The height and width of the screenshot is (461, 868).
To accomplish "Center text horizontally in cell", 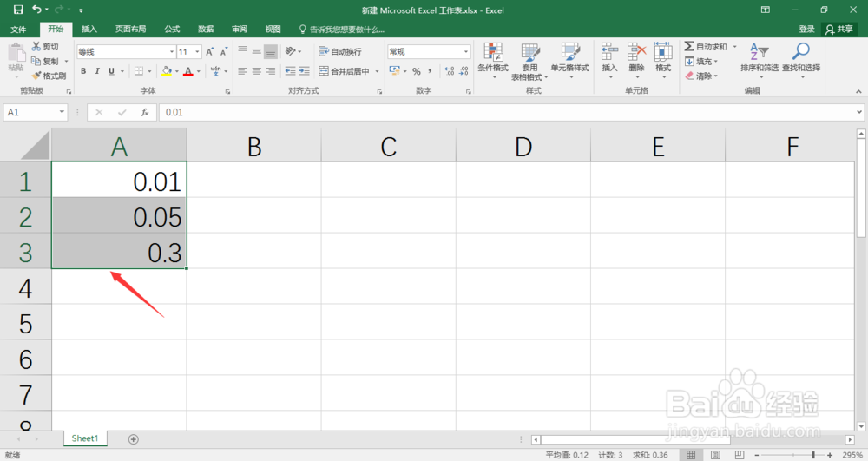I will (x=256, y=71).
